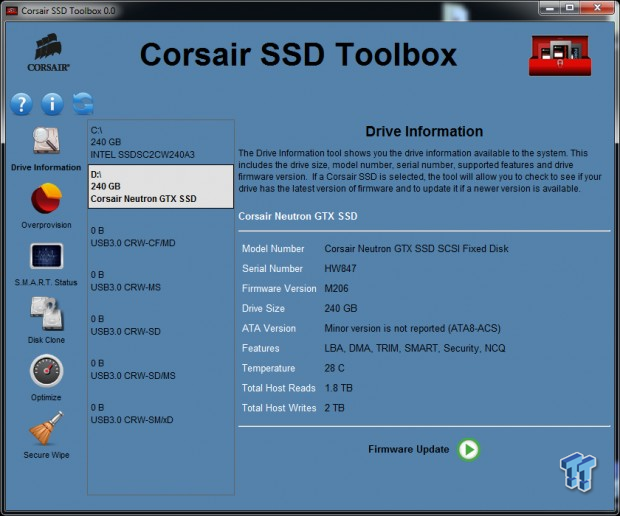Click the blue Info icon

pos(52,104)
